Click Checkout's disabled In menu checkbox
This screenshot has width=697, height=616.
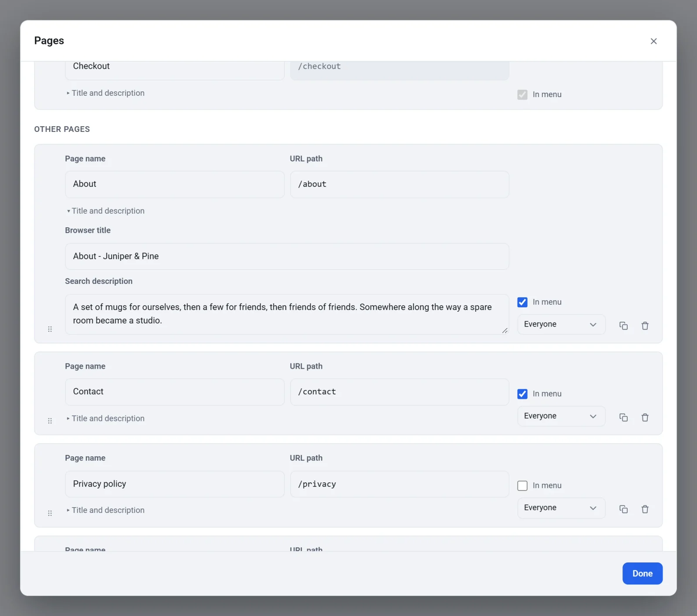pyautogui.click(x=522, y=94)
